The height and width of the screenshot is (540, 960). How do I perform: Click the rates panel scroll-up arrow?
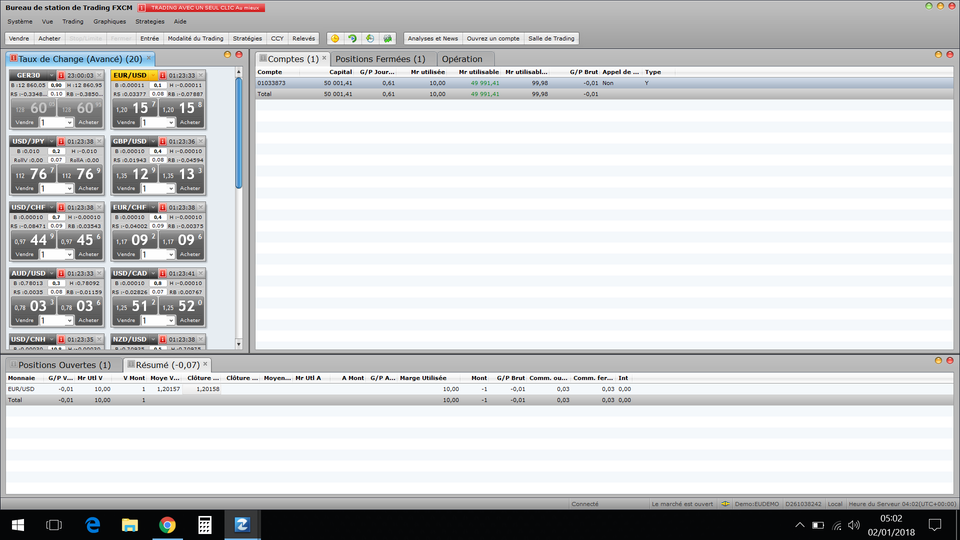coord(239,72)
